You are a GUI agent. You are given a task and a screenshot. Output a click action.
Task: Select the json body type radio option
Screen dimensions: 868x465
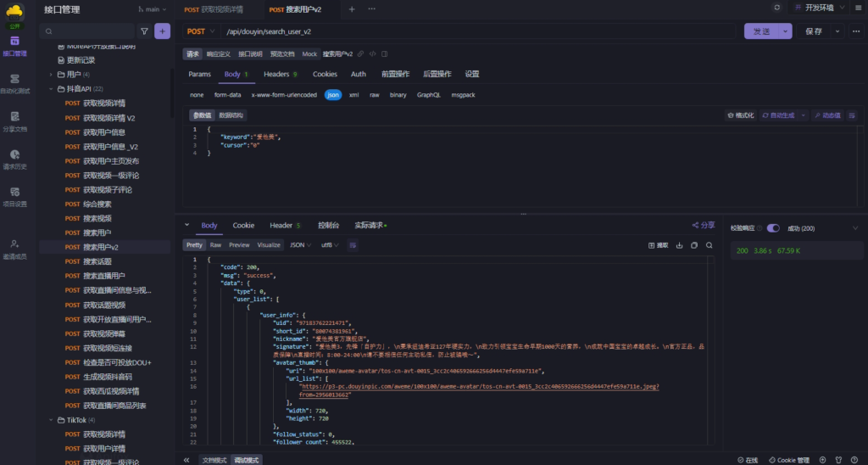pos(333,95)
